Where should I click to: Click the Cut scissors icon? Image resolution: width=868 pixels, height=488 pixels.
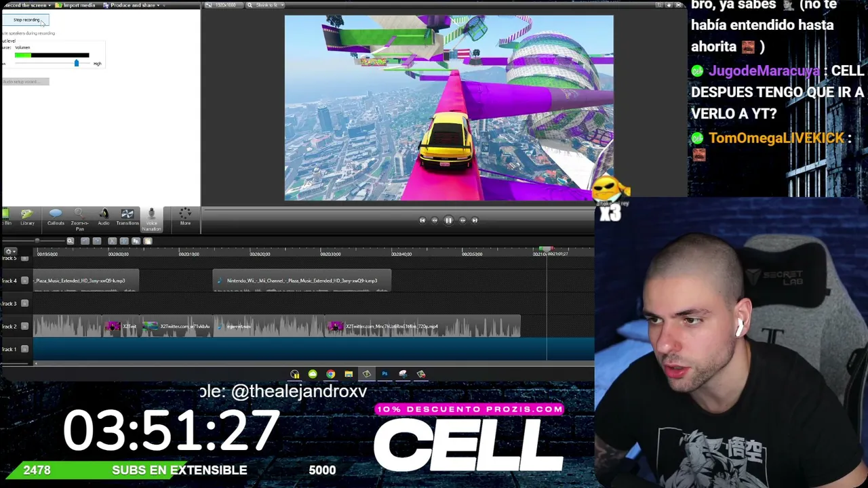(112, 241)
